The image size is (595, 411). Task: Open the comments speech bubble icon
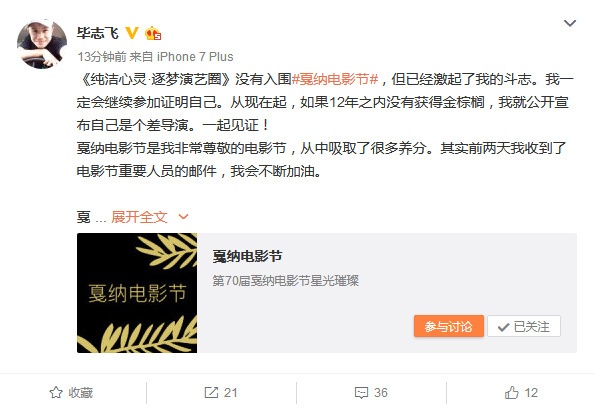361,393
